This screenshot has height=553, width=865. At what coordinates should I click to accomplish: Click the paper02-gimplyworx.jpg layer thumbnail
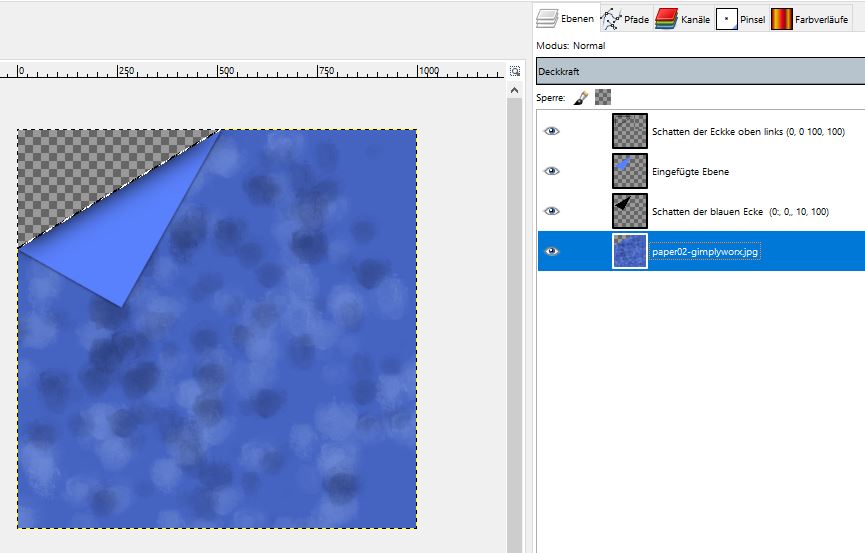point(630,251)
